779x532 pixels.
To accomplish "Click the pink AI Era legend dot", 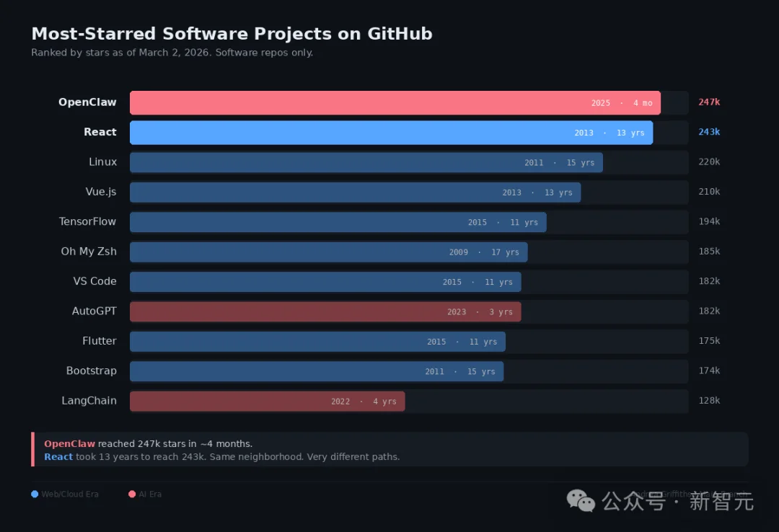I will [132, 495].
